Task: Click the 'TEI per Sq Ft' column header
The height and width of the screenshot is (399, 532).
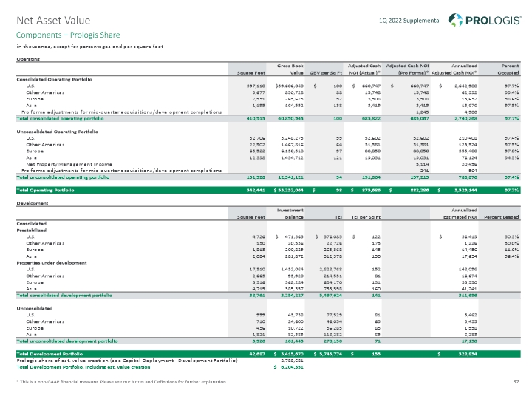Action: (366, 217)
